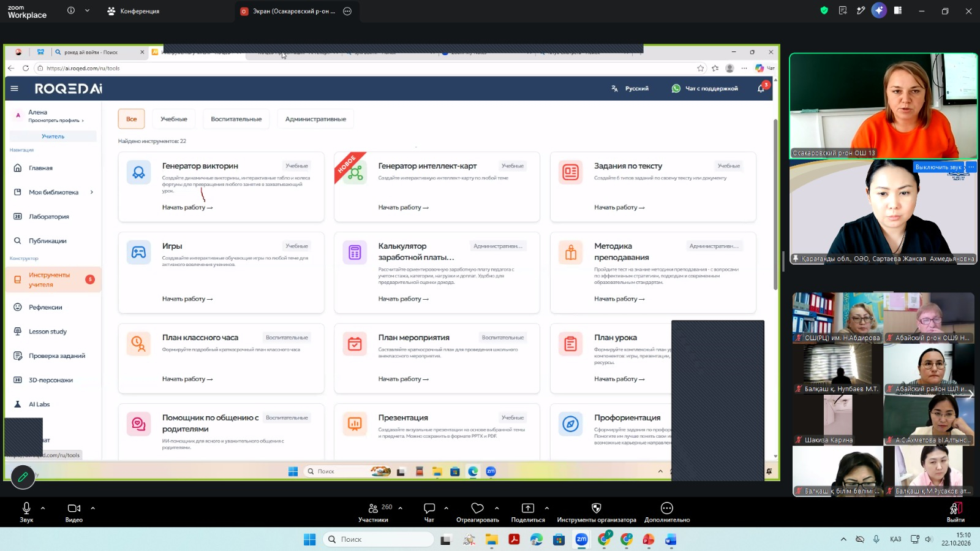Expand chat options arrow
The height and width of the screenshot is (551, 980).
click(446, 508)
